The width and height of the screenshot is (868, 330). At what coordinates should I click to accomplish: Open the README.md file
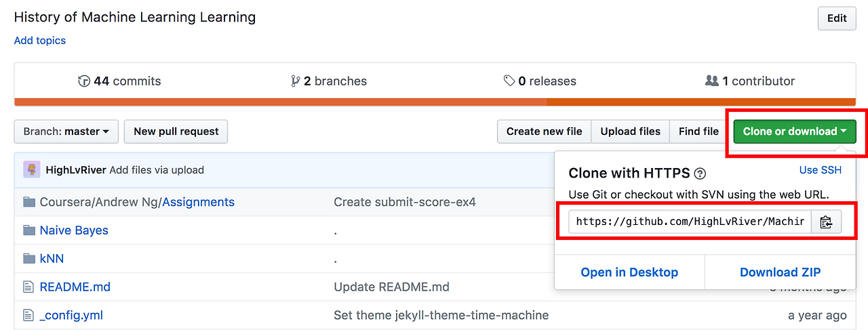(x=75, y=287)
